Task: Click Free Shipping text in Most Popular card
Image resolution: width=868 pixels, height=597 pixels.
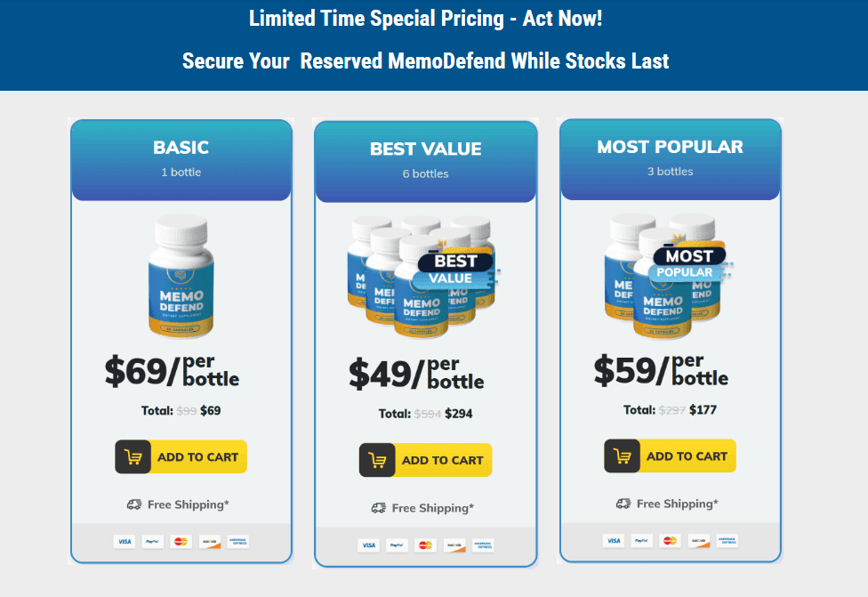Action: point(677,504)
